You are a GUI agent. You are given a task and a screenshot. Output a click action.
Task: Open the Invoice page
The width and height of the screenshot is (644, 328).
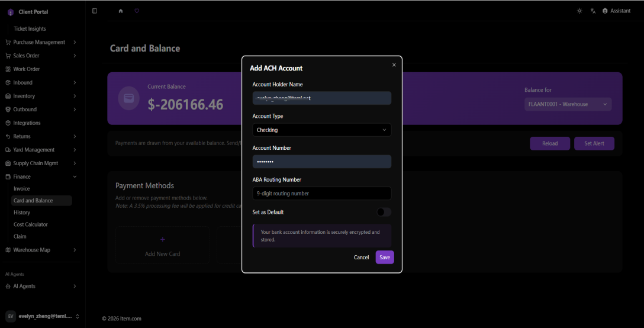click(x=22, y=189)
